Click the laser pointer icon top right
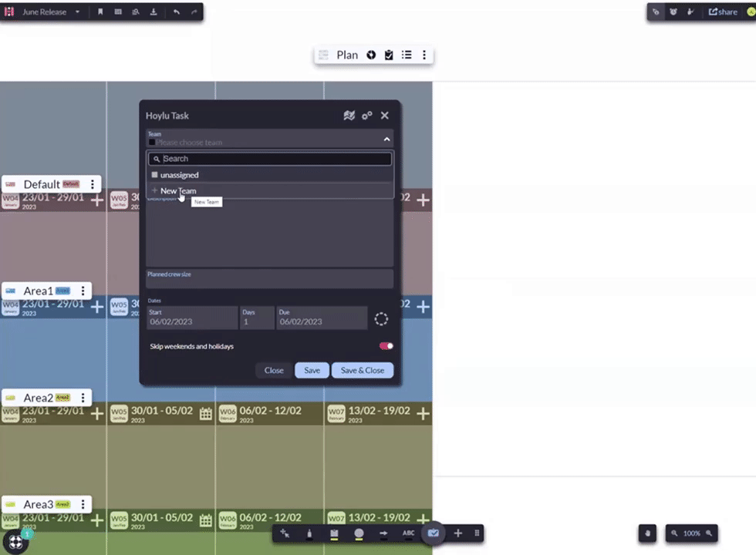 coord(656,12)
